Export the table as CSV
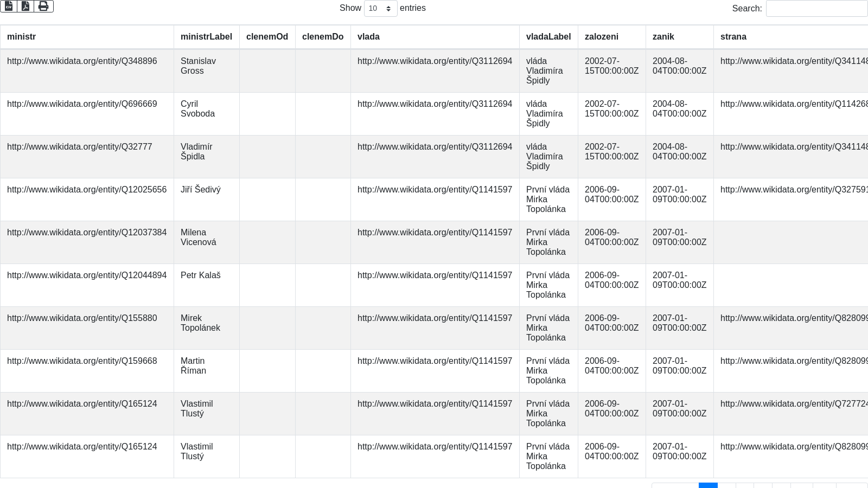Image resolution: width=868 pixels, height=488 pixels. coord(9,7)
